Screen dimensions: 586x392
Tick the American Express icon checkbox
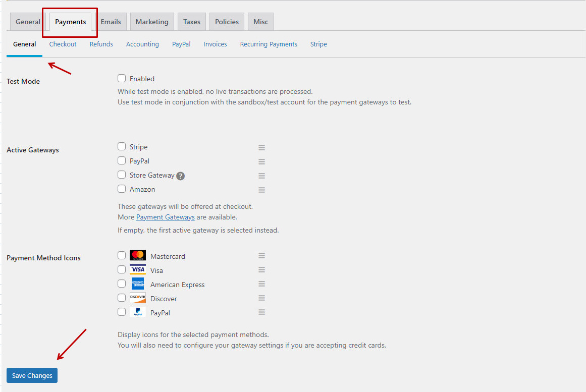(x=122, y=284)
